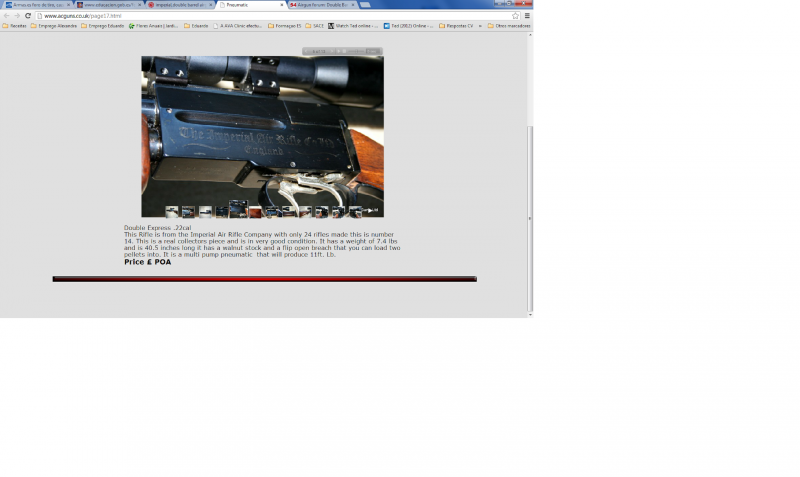Open the Flores Amaro bookmark
This screenshot has width=800, height=477.
click(x=153, y=26)
